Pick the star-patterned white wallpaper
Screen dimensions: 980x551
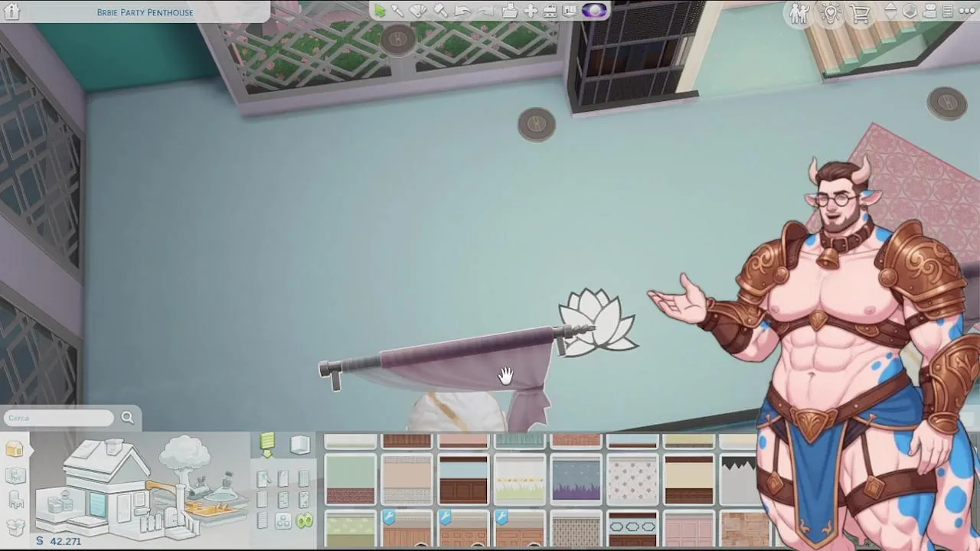632,481
